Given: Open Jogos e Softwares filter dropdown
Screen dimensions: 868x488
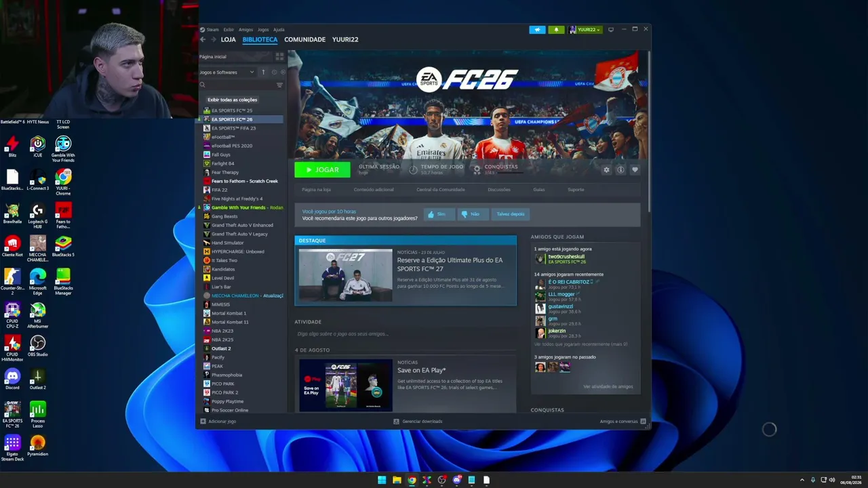Looking at the screenshot, I should (x=226, y=73).
